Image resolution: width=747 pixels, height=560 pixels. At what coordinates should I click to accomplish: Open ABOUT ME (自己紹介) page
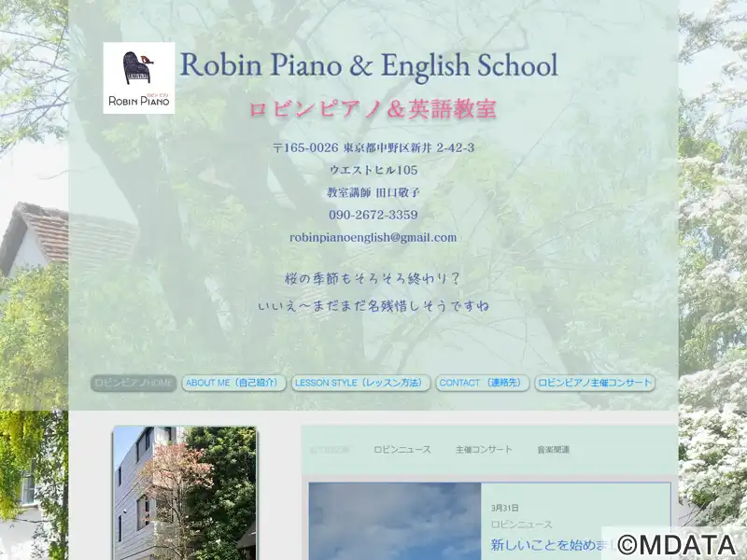tap(233, 383)
